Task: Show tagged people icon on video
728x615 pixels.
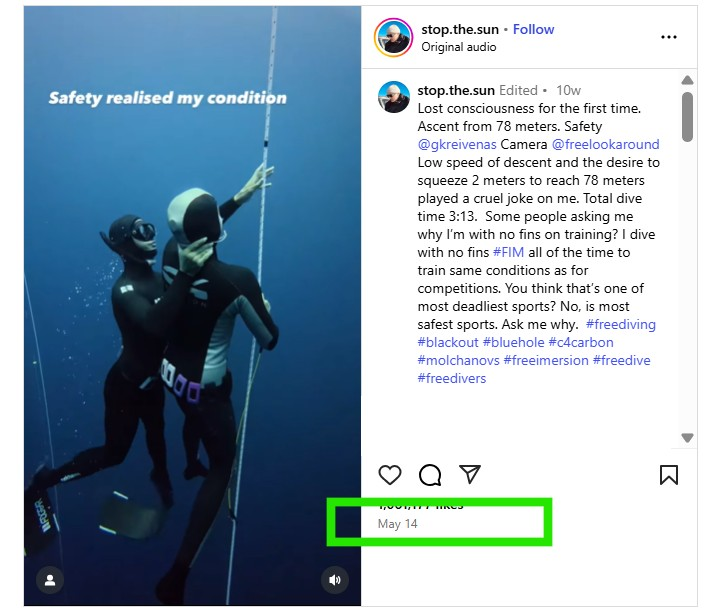Action: [49, 579]
